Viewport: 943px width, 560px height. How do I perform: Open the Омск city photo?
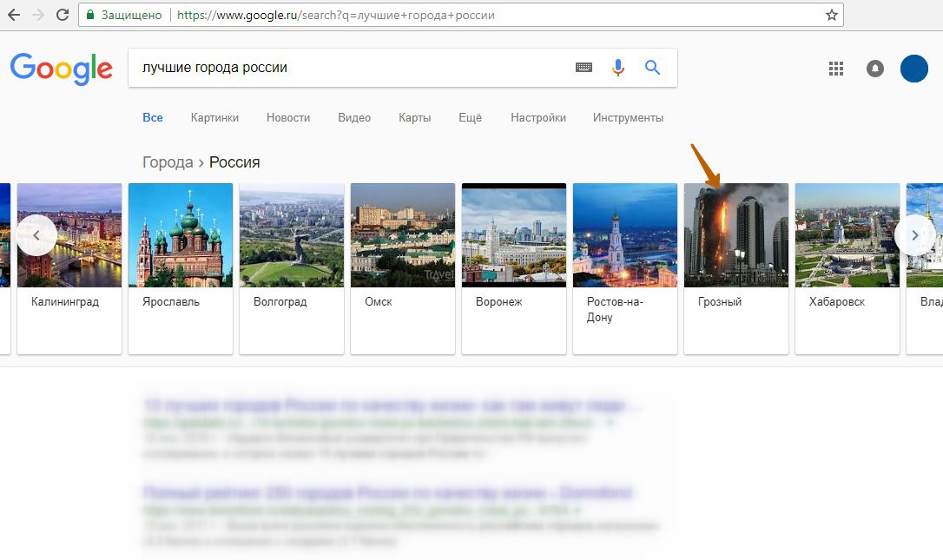(x=403, y=235)
